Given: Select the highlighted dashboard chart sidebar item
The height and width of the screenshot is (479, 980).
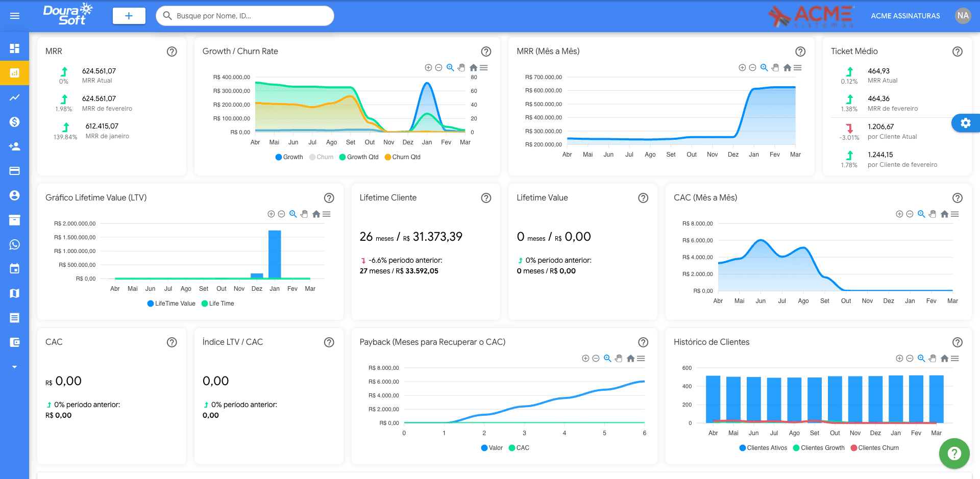Looking at the screenshot, I should pos(15,73).
